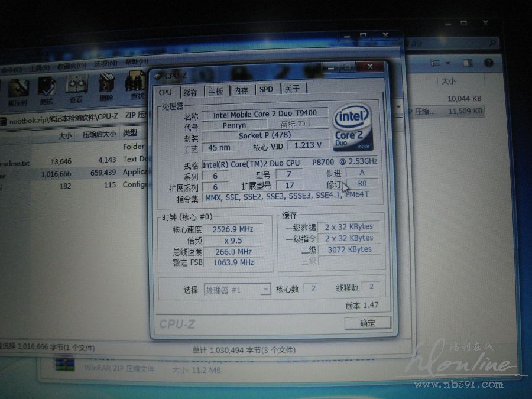Open the 选项(N) menu in WinRAR
This screenshot has height=399, width=532.
tap(105, 64)
